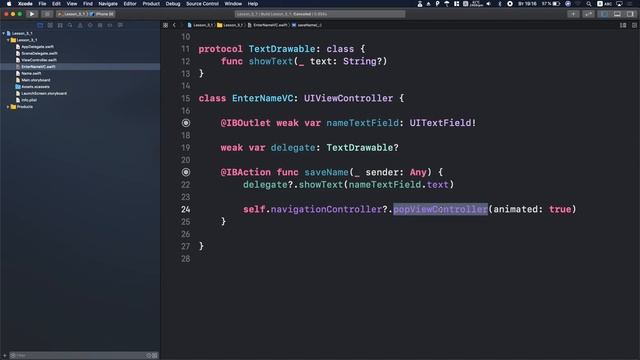Open the View menu

72,4
